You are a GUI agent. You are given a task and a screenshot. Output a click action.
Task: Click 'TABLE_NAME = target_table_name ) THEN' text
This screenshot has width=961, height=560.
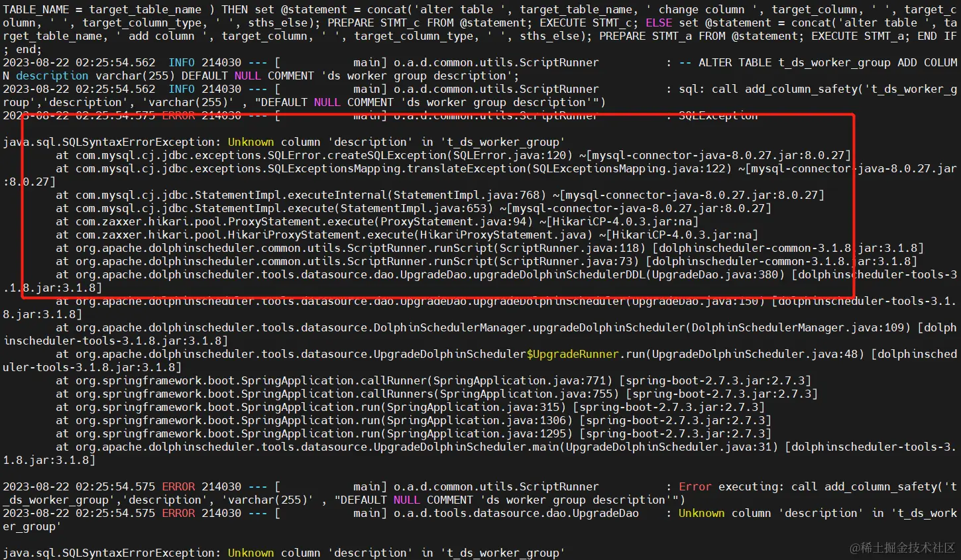(x=125, y=9)
